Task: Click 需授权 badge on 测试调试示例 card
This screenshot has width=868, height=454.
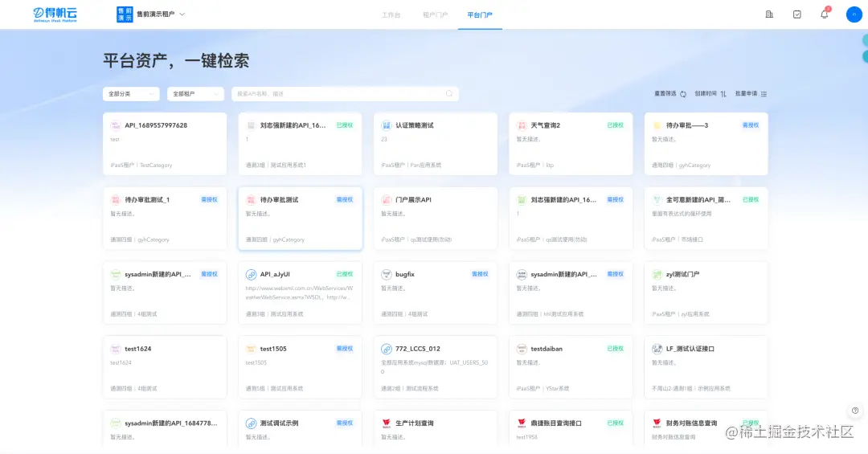Action: coord(344,423)
